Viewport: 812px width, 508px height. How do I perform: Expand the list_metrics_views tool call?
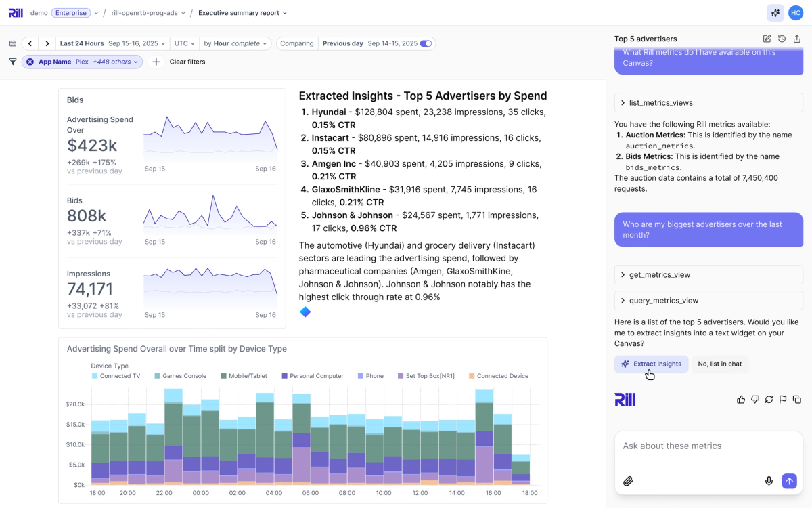click(708, 103)
